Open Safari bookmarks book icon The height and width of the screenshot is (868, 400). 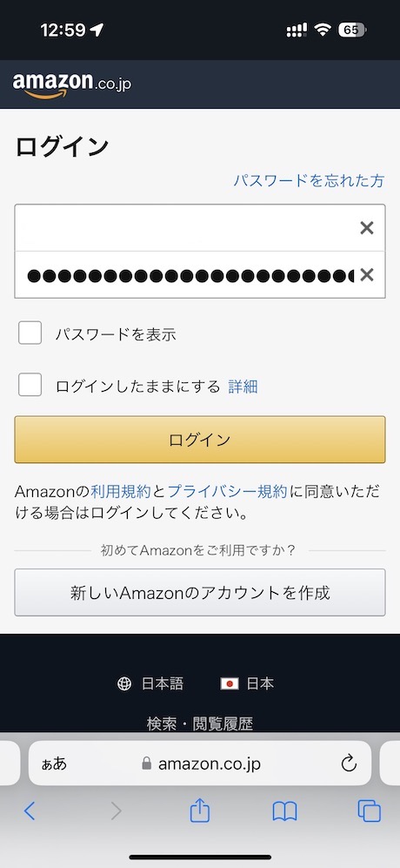[x=285, y=812]
